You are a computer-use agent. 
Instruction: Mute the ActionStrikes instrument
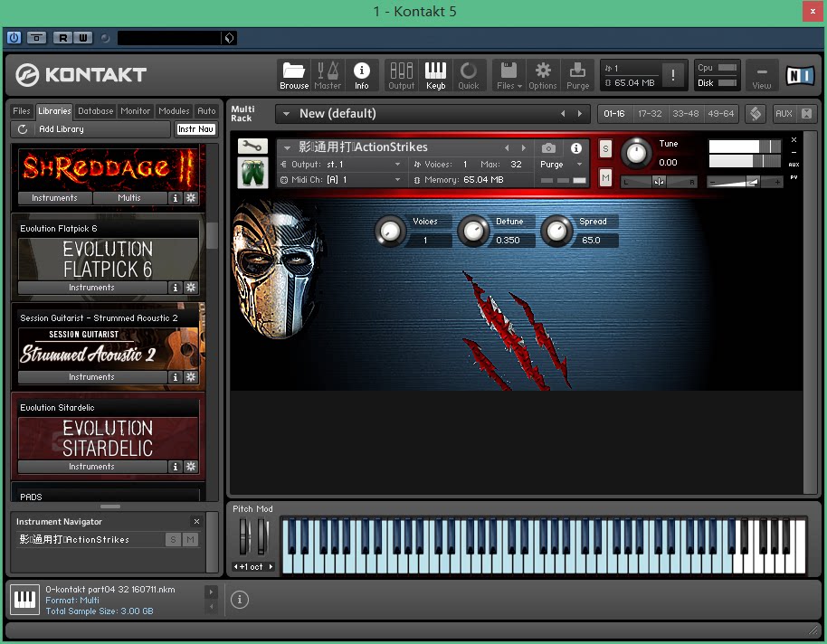point(605,178)
